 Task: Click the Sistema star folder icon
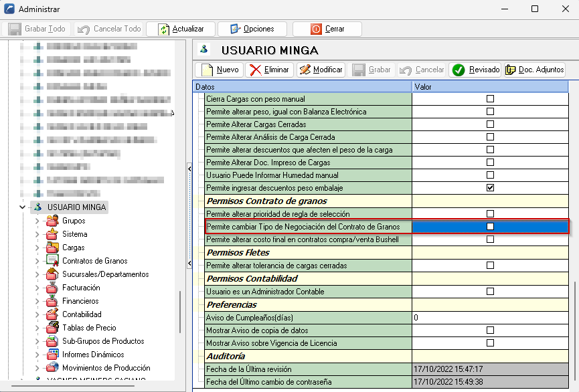[52, 234]
